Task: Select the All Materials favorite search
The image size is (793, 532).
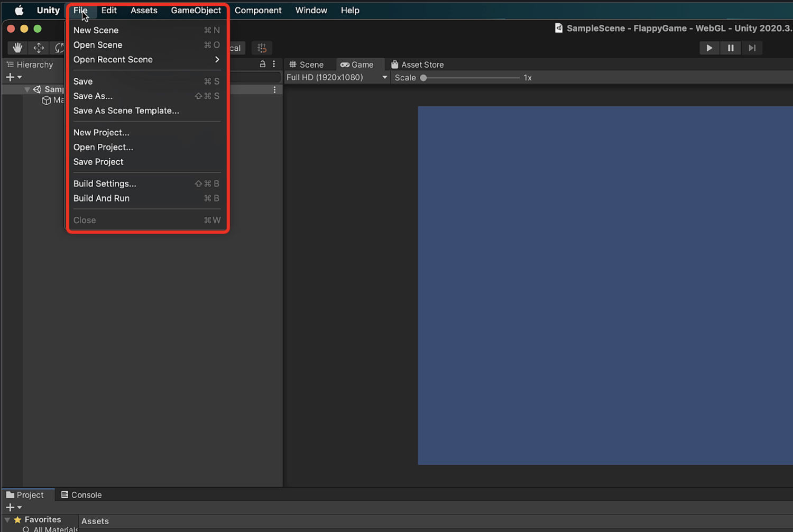Action: pos(50,529)
